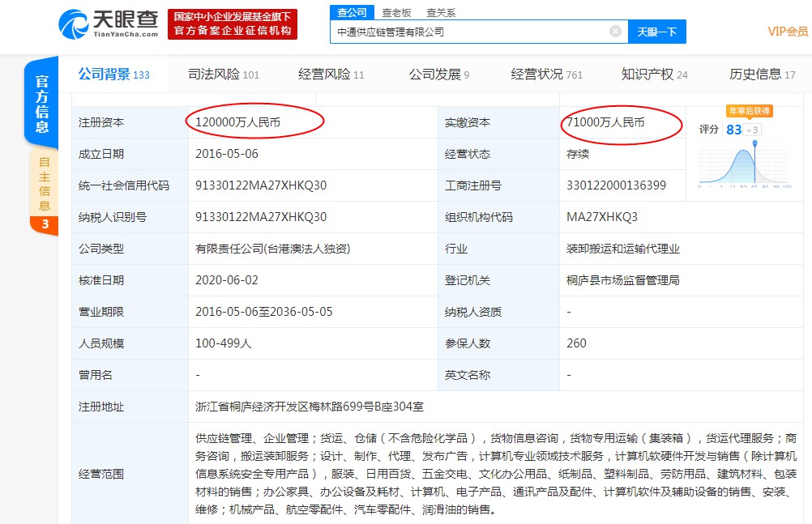Screen dimensions: 812x524
Task: Select the 官方信息 side tab
Action: click(x=41, y=104)
